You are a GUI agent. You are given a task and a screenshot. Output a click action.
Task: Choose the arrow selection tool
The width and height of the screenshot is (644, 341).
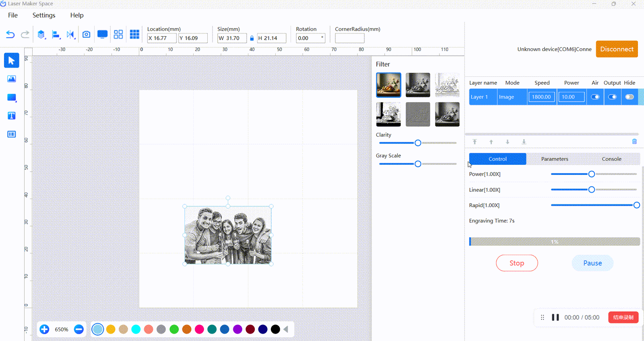11,60
